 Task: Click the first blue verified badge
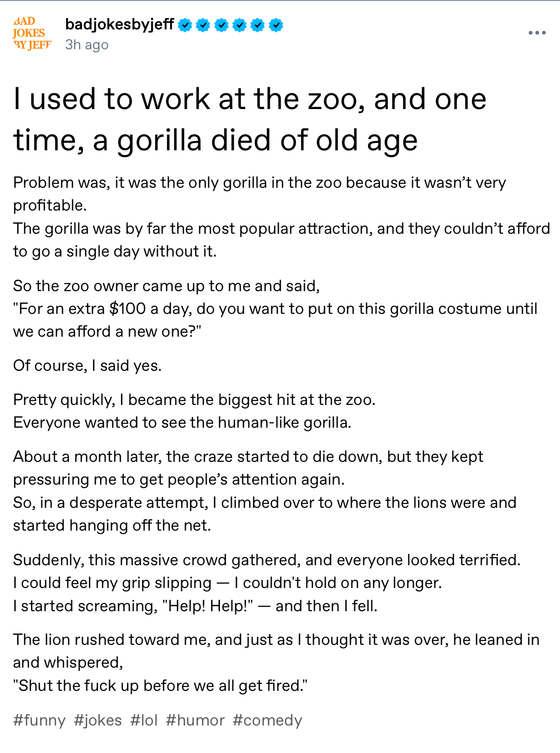(185, 25)
